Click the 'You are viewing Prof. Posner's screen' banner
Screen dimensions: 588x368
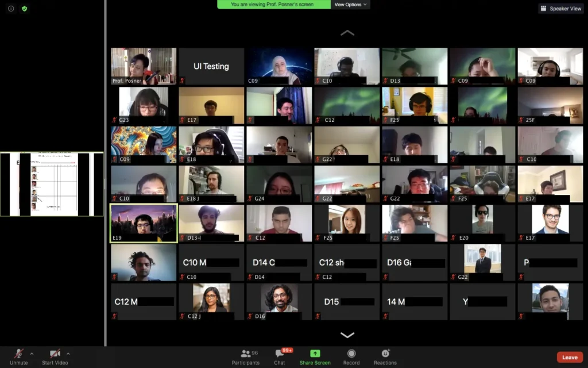[274, 4]
